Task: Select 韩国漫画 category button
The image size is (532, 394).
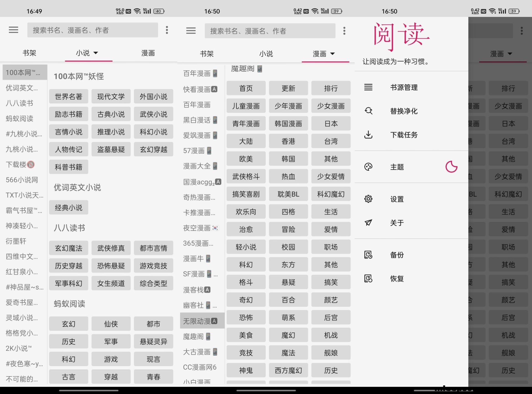Action: point(288,123)
